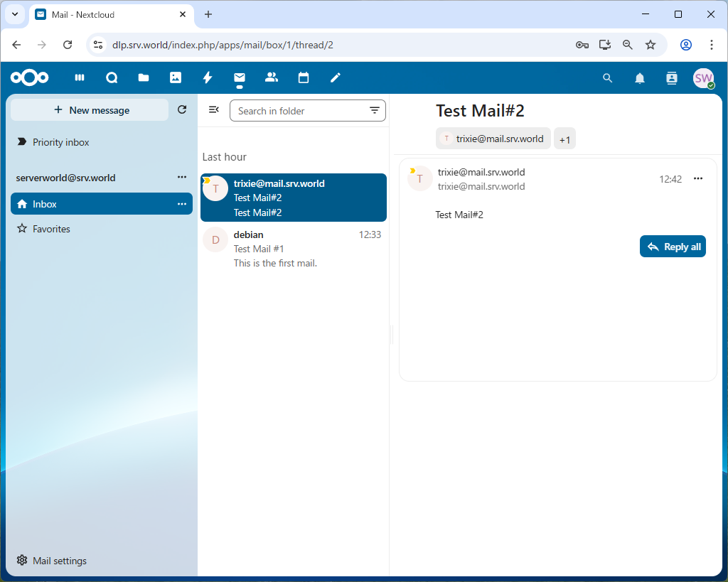Viewport: 728px width, 582px height.
Task: Open the Contacts app icon
Action: [271, 78]
